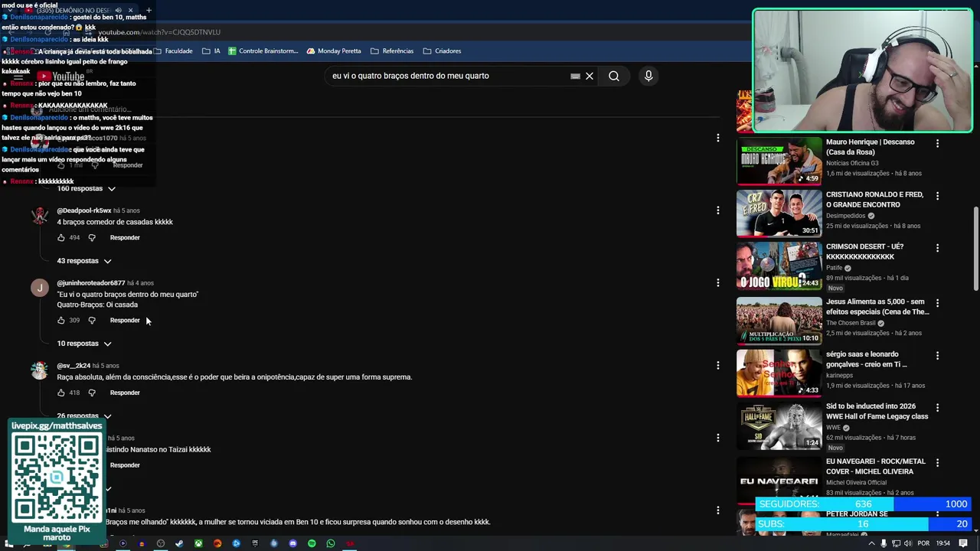Image resolution: width=980 pixels, height=551 pixels.
Task: Like the 'Quatro-Braços: Oi casada' comment
Action: 61,320
